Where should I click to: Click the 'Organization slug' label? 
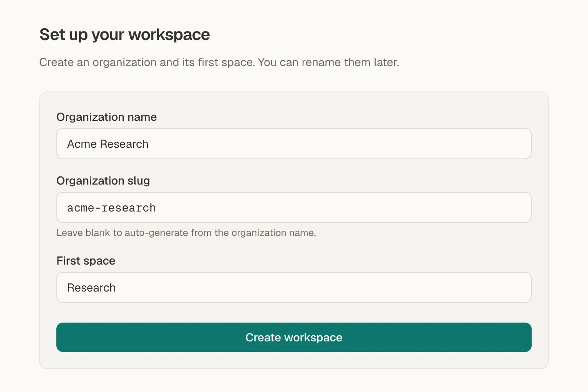pyautogui.click(x=103, y=181)
